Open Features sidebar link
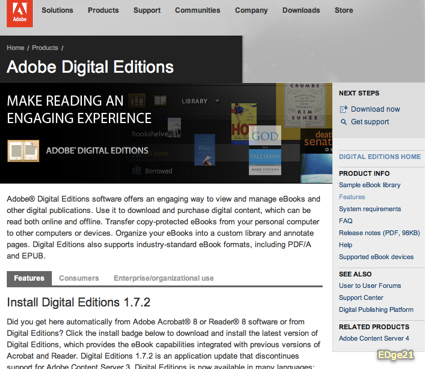Viewport: 425px width, 369px height. 352,197
